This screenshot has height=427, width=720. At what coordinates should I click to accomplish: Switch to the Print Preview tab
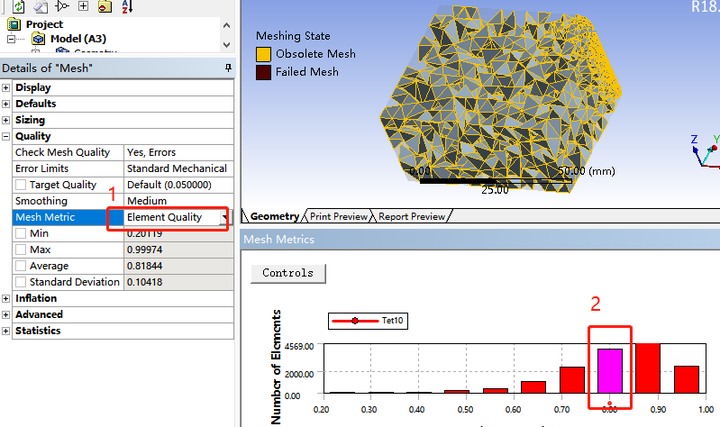coord(338,216)
